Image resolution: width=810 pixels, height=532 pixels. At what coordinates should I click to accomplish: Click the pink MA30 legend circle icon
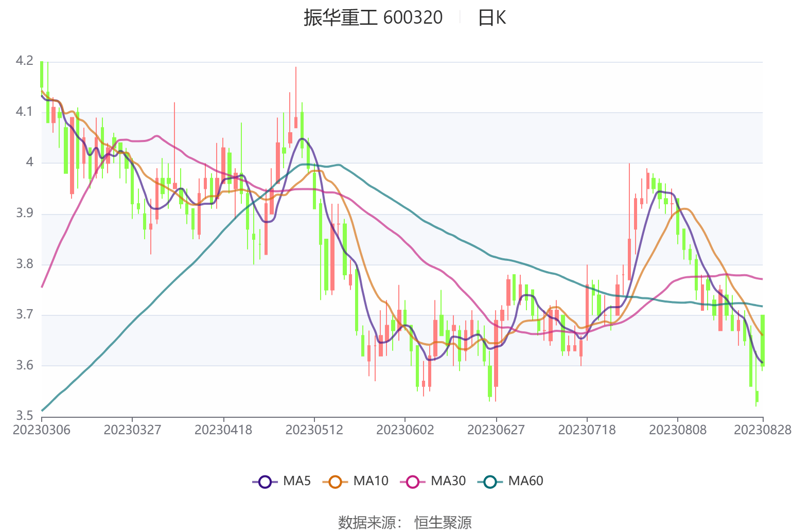(x=413, y=482)
